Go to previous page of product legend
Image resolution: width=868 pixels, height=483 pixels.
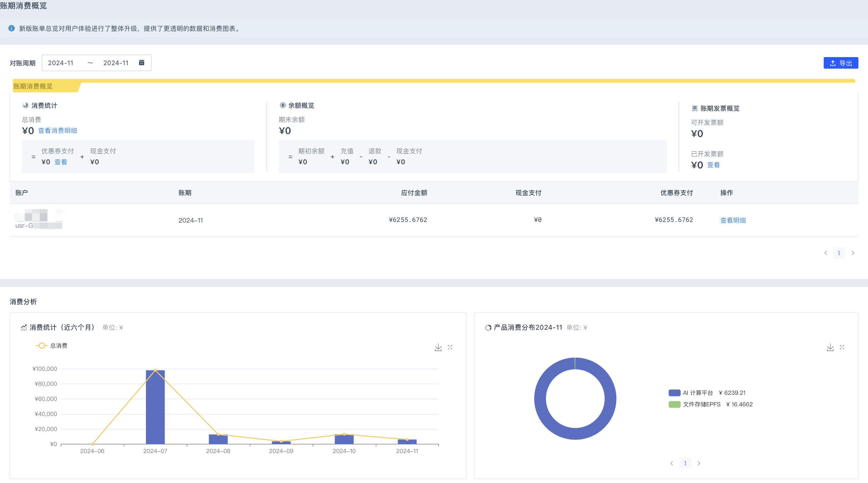[672, 463]
